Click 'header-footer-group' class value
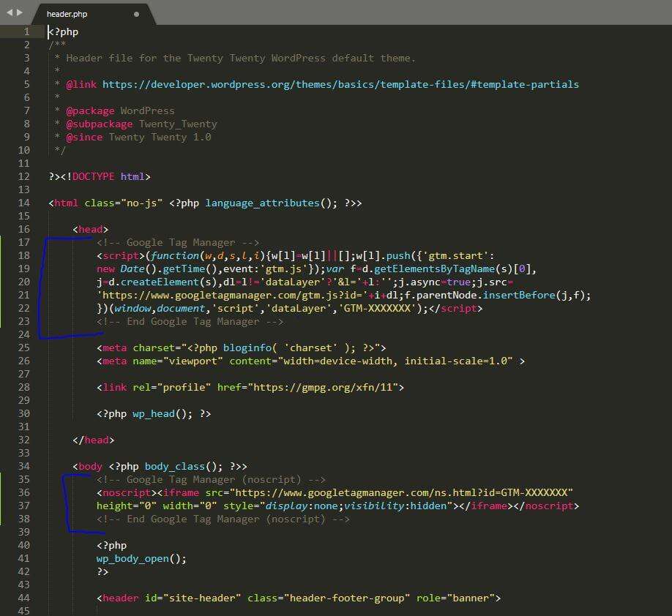This screenshot has height=616, width=672. [x=347, y=598]
